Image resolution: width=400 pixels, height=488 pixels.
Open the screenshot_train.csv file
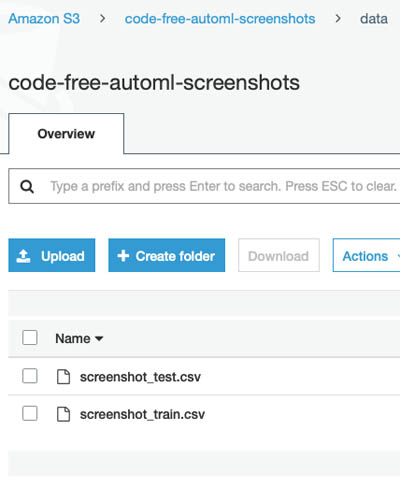click(142, 414)
